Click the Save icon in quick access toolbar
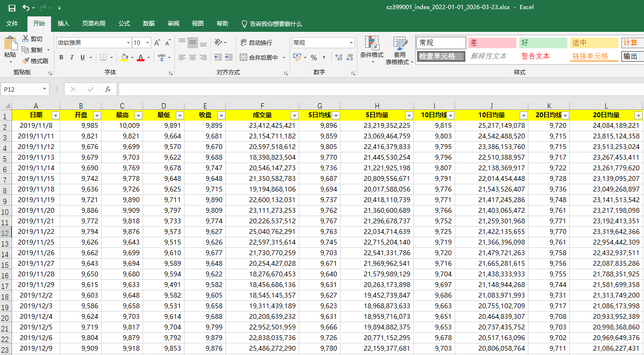 coord(12,8)
